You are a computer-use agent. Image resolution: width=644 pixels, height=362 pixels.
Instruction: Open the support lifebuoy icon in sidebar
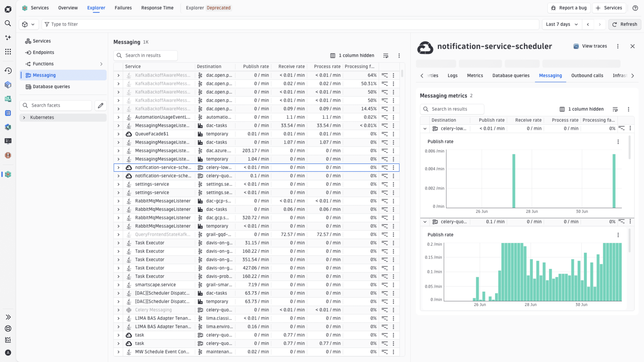8,328
